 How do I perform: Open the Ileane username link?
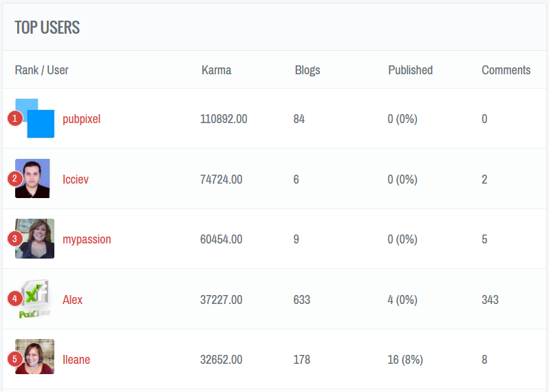(76, 360)
